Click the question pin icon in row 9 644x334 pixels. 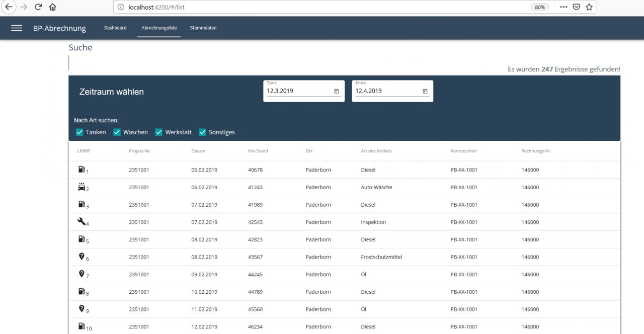click(x=82, y=309)
